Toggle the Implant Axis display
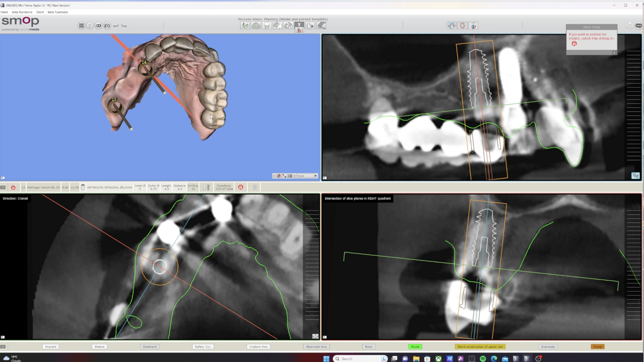This screenshot has height=362, width=644. 259,346
